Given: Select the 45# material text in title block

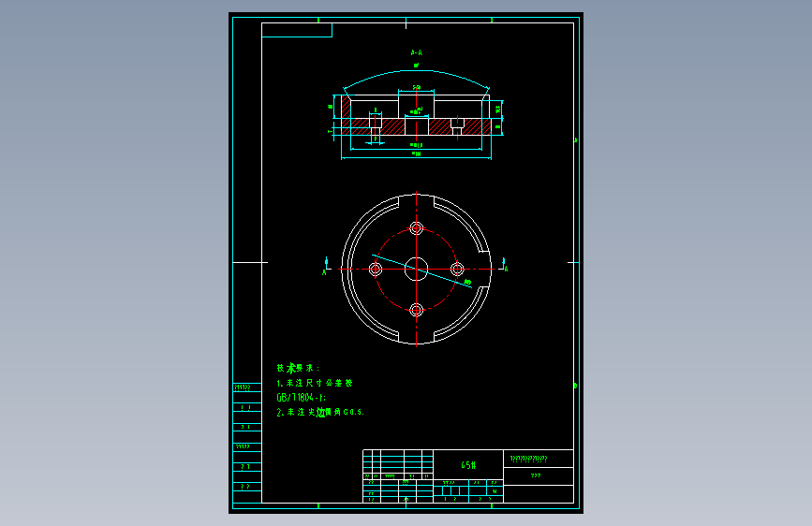Looking at the screenshot, I should point(468,465).
